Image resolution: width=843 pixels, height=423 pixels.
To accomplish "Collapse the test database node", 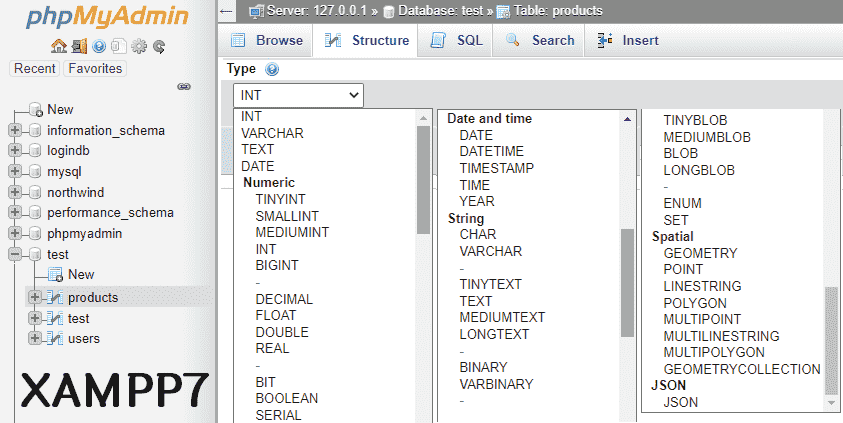I will [14, 254].
